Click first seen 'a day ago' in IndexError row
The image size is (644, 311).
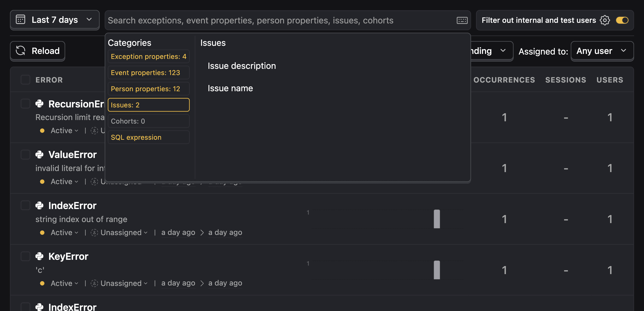(x=178, y=232)
